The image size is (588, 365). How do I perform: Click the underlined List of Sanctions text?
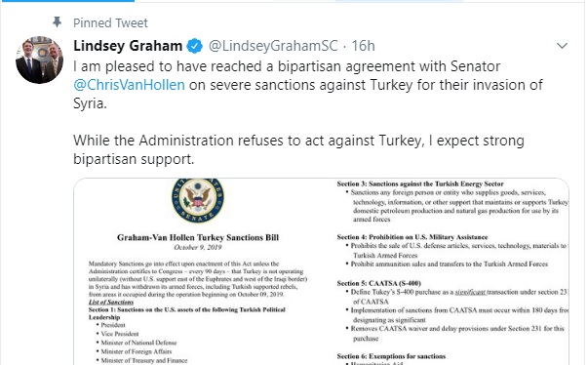pyautogui.click(x=111, y=302)
